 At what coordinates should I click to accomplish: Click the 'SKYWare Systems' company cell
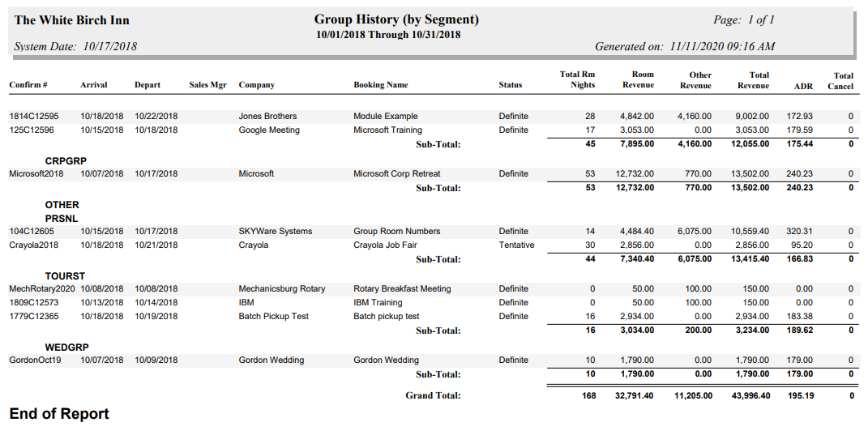[x=275, y=232]
